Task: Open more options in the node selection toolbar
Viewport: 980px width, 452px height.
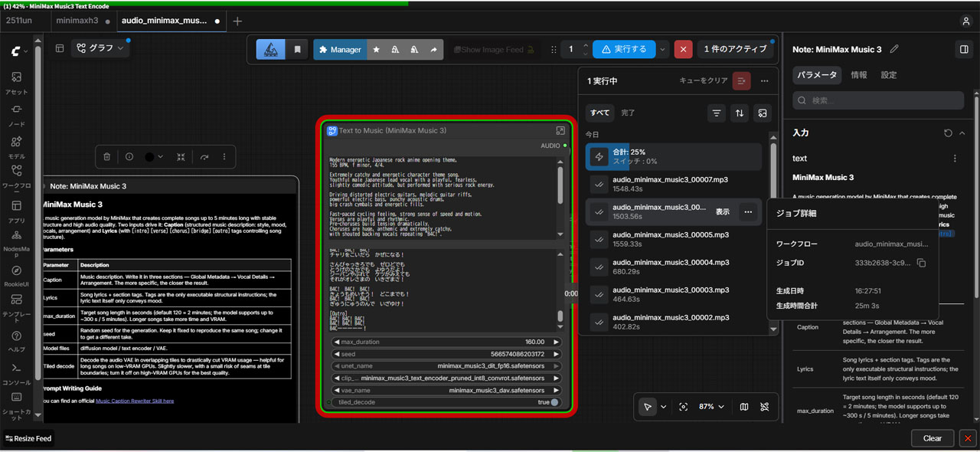Action: click(x=224, y=157)
